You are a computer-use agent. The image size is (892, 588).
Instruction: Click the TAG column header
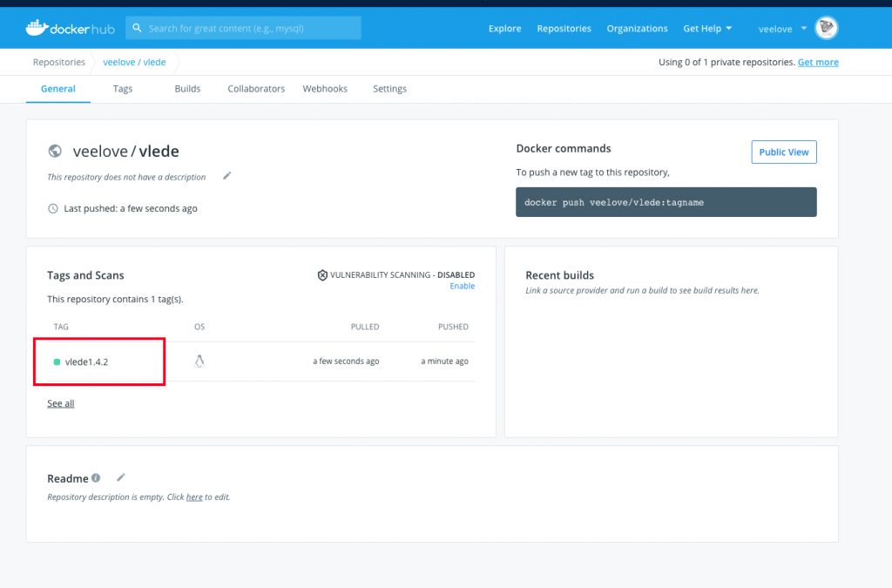point(61,327)
